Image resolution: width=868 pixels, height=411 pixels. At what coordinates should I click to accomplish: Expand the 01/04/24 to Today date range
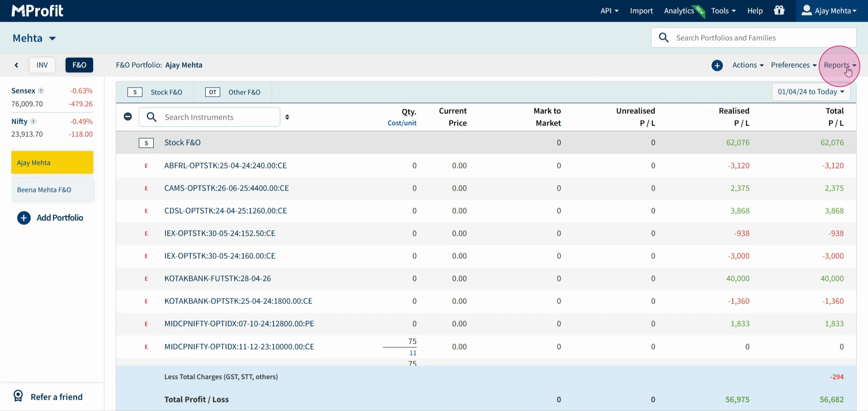pyautogui.click(x=811, y=92)
